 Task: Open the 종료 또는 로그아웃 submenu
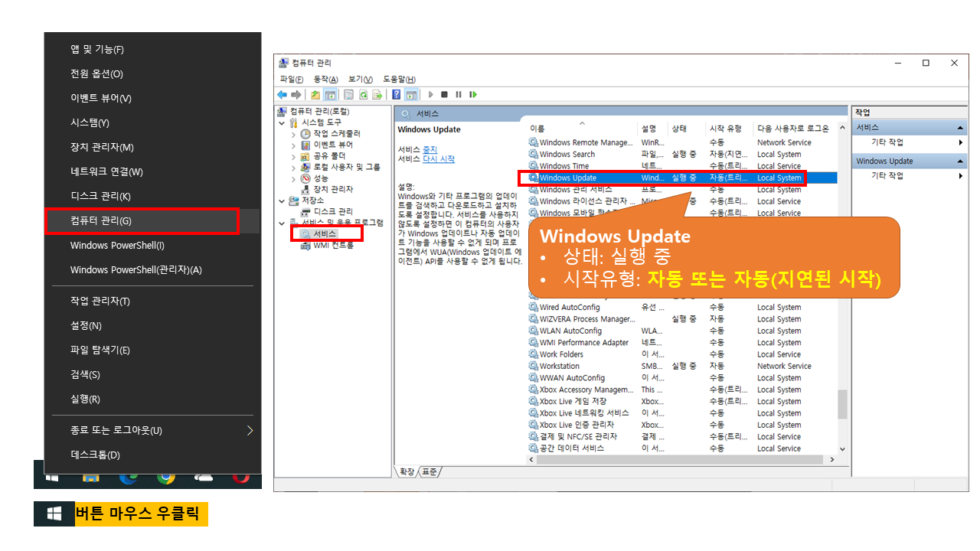click(153, 430)
